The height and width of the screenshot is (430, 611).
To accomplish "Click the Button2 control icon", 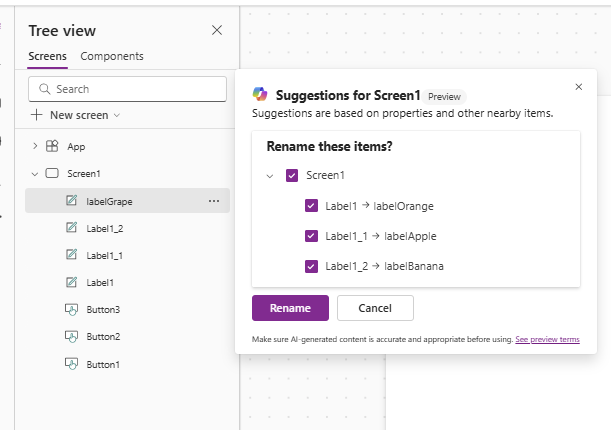I will (71, 337).
